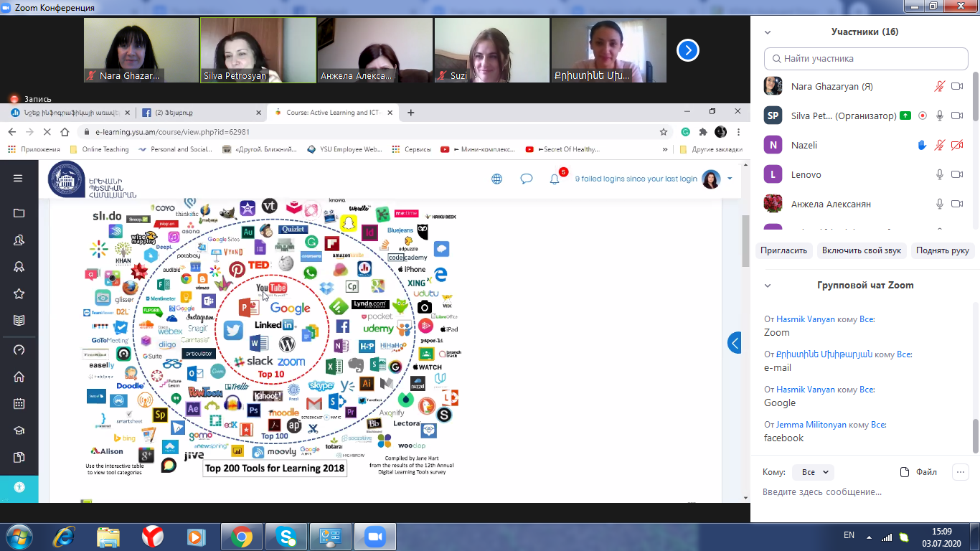The image size is (980, 551).
Task: Click the Включить свой звук button
Action: pyautogui.click(x=862, y=250)
